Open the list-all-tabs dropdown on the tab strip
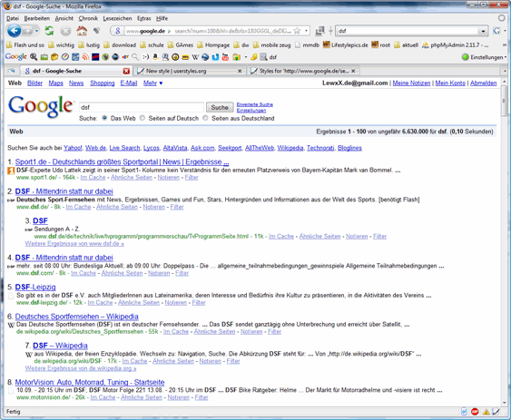The height and width of the screenshot is (420, 511). point(505,71)
